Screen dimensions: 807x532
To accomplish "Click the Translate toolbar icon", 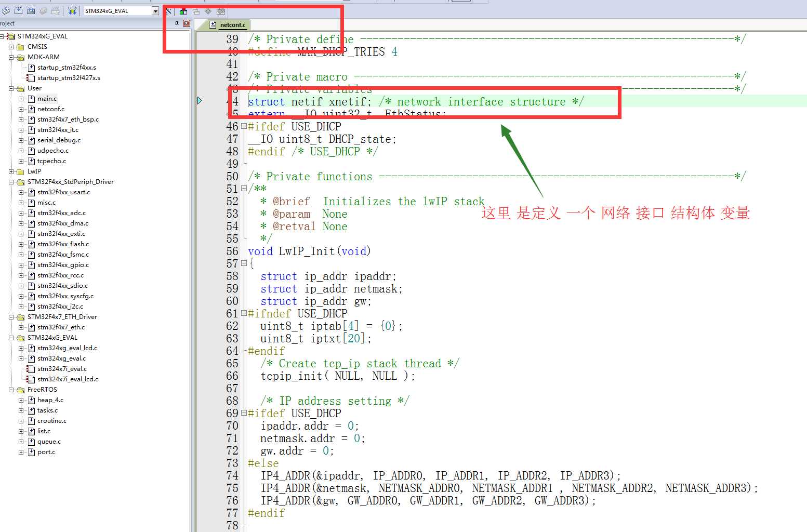I will (x=6, y=10).
